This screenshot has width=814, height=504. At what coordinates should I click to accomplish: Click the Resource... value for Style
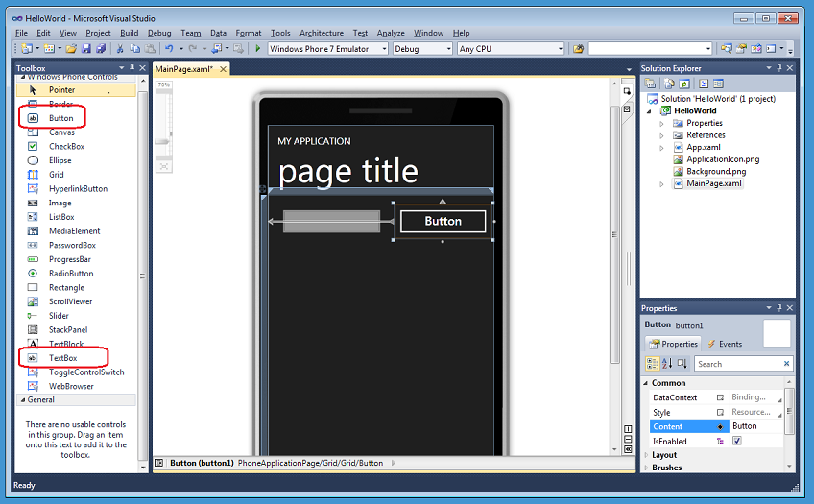click(x=751, y=412)
